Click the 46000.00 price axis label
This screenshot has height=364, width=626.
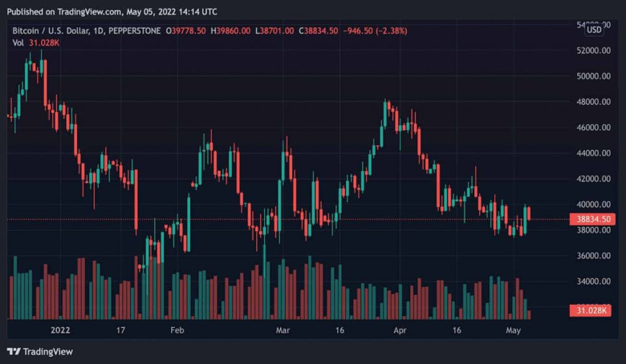[593, 127]
